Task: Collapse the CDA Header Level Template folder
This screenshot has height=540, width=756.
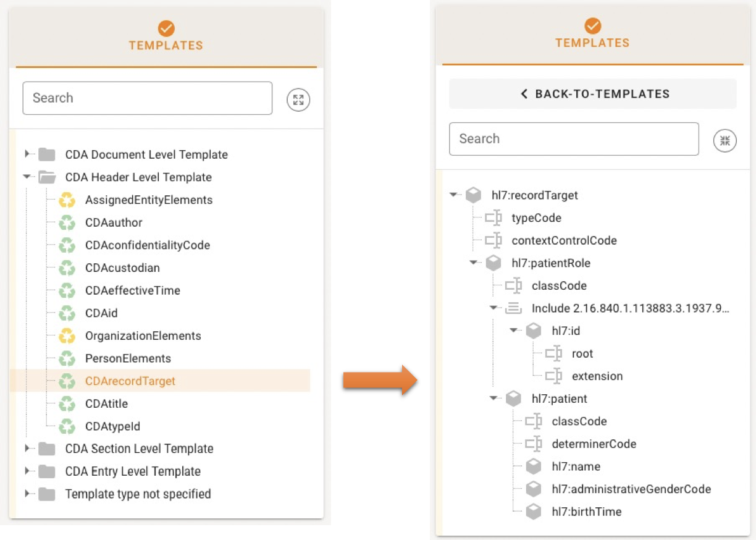Action: (x=27, y=177)
